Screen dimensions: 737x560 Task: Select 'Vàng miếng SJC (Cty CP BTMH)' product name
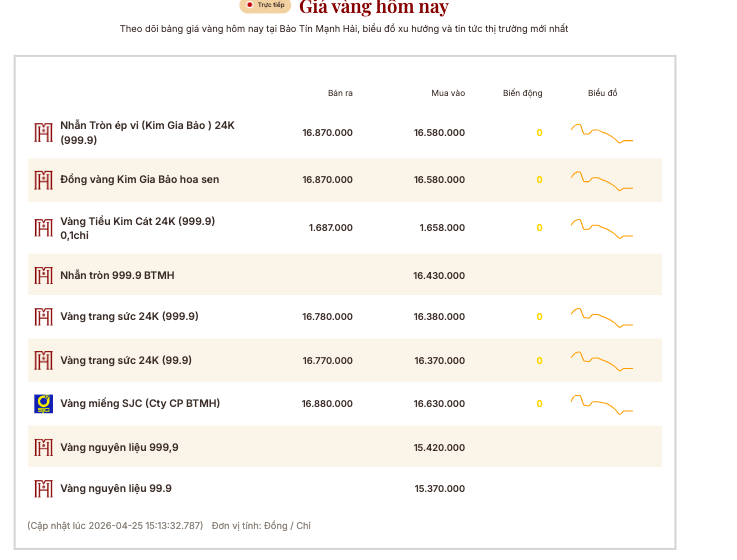pos(140,404)
